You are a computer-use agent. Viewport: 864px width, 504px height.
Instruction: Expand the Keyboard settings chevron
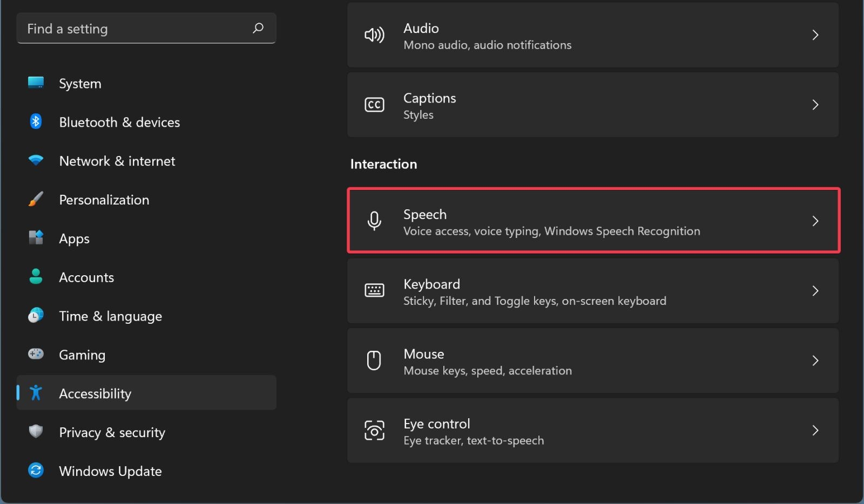815,291
